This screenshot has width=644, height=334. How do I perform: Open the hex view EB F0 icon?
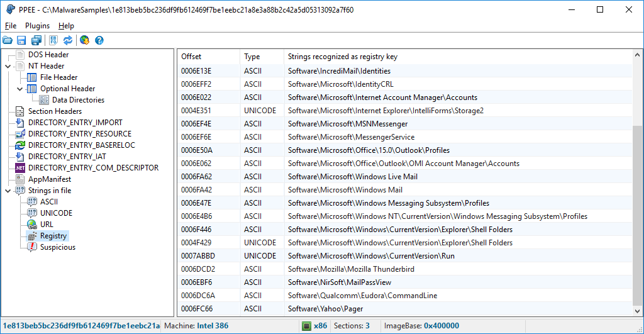point(53,40)
